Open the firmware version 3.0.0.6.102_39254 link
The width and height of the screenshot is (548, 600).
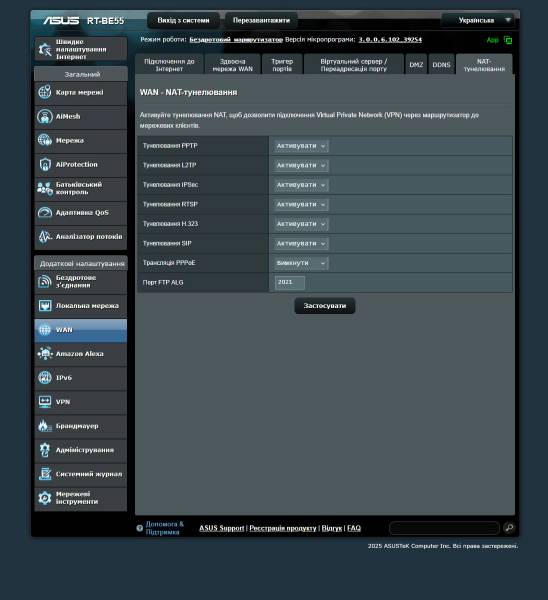(390, 39)
